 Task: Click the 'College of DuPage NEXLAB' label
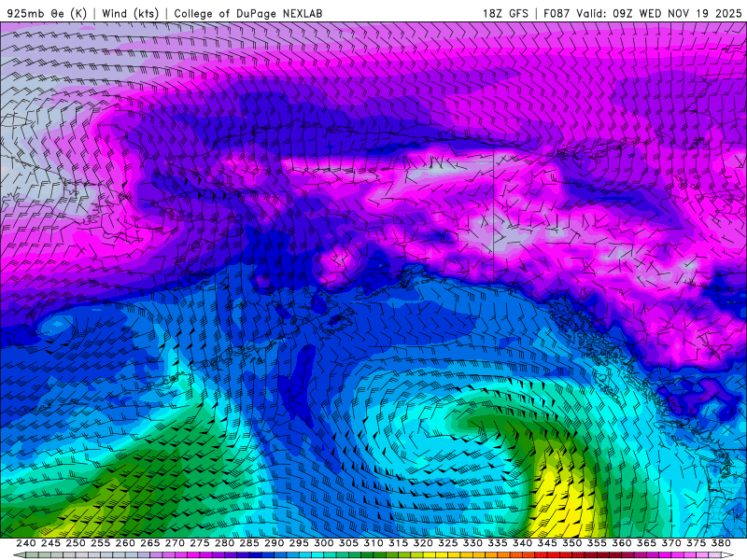pyautogui.click(x=248, y=13)
